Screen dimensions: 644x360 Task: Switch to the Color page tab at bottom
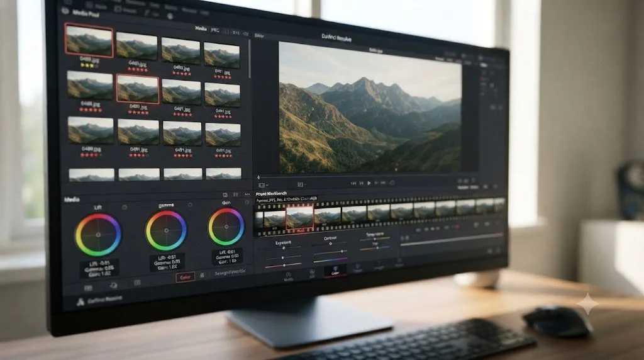click(335, 271)
